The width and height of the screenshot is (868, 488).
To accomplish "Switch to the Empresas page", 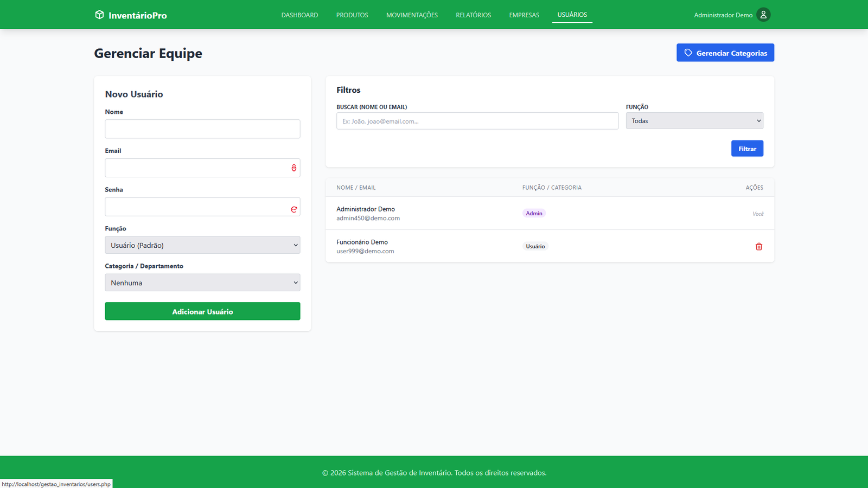I will pyautogui.click(x=524, y=15).
